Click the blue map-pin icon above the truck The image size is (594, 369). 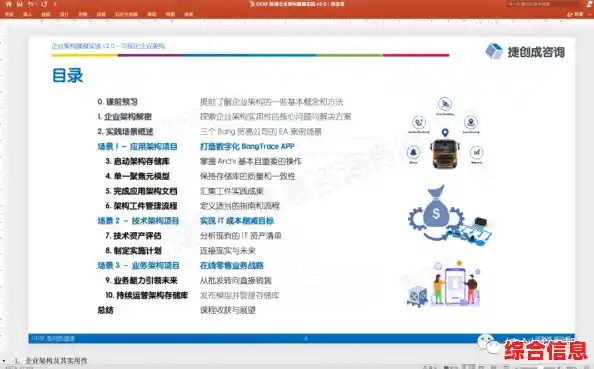coord(445,133)
